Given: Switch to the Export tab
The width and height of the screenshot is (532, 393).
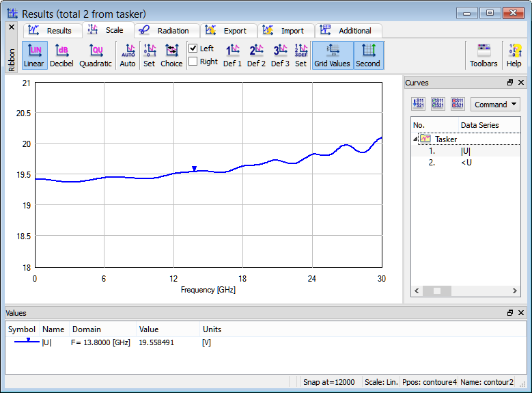Looking at the screenshot, I should (229, 31).
